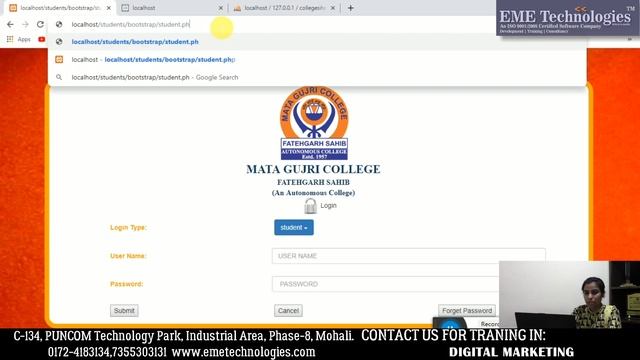Go back with the browser back arrow
The width and height of the screenshot is (640, 360).
(10, 24)
